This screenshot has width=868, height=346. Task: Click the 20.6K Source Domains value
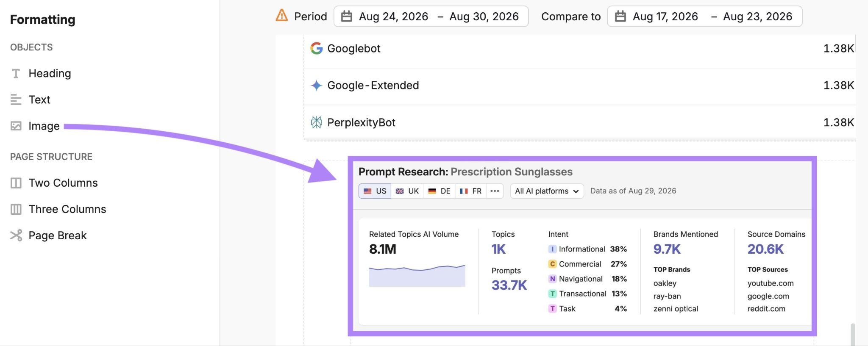(x=765, y=249)
